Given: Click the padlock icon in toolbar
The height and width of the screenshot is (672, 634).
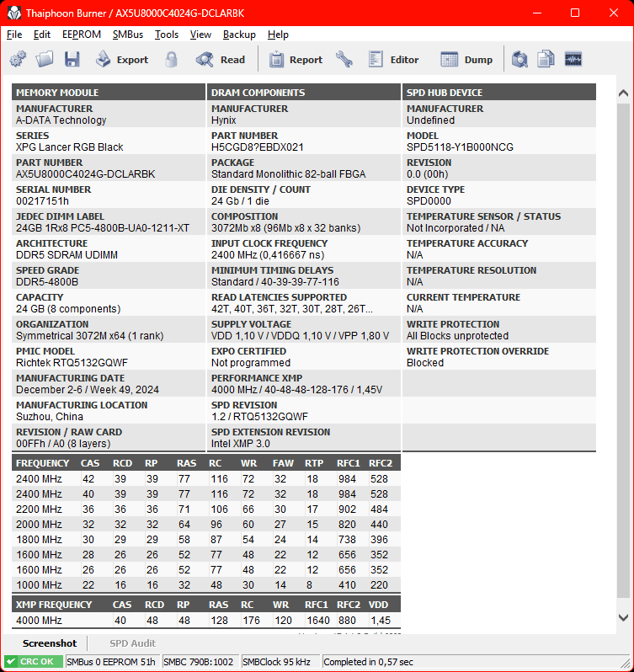Looking at the screenshot, I should pyautogui.click(x=172, y=59).
